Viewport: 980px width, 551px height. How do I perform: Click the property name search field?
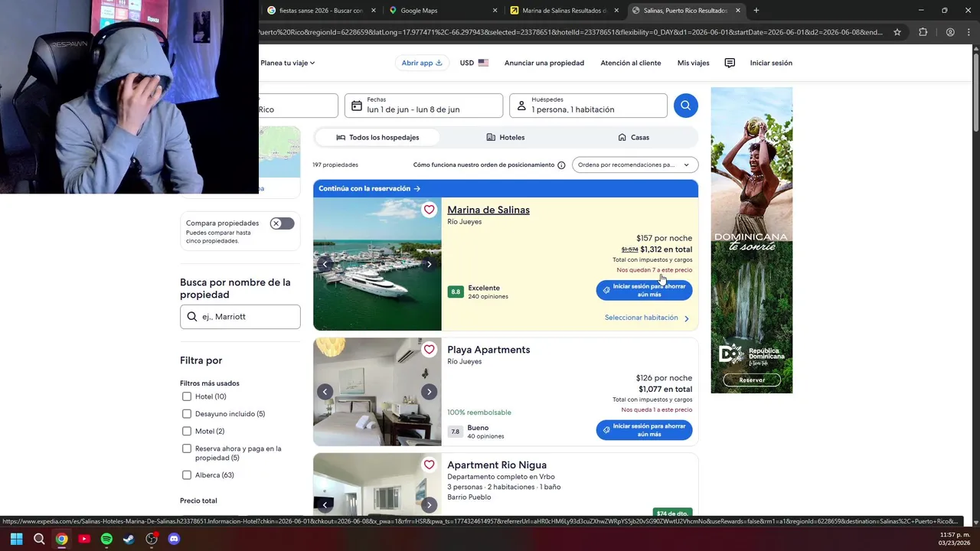coord(240,317)
